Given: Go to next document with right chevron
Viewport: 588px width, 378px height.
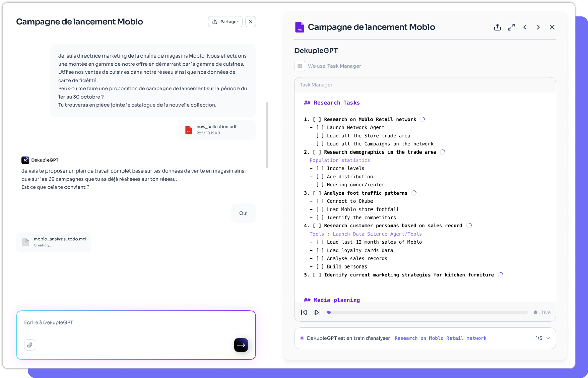Looking at the screenshot, I should [538, 27].
